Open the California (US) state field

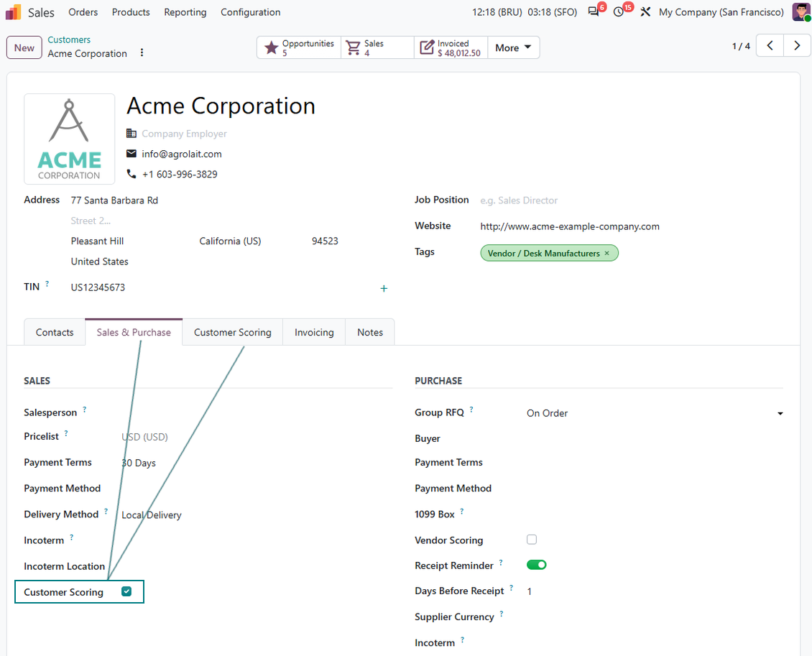230,241
